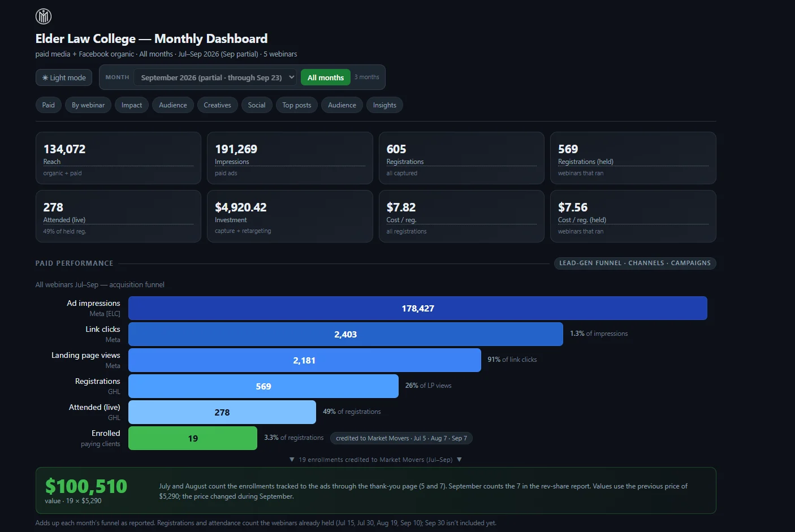Click the credited to Market Movers pill
Viewport: 795px width, 532px height.
coord(401,438)
